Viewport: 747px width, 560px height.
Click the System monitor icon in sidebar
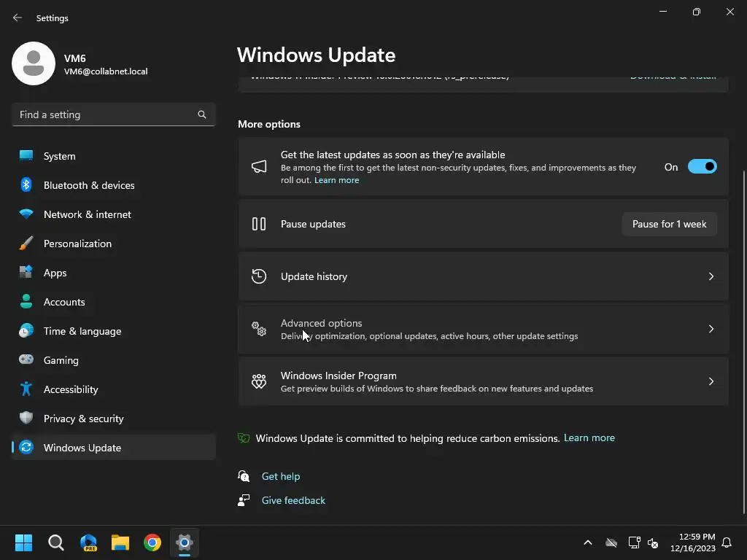click(26, 156)
